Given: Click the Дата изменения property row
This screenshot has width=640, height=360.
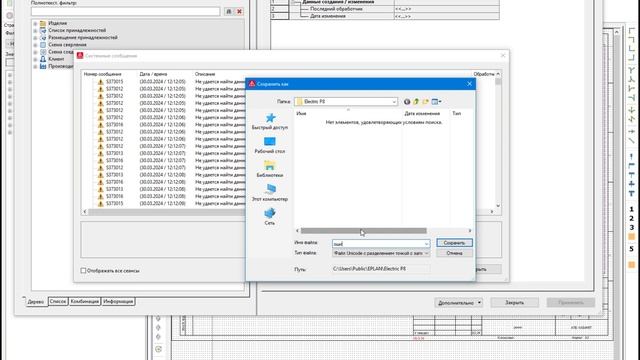Looking at the screenshot, I should pyautogui.click(x=385, y=16).
